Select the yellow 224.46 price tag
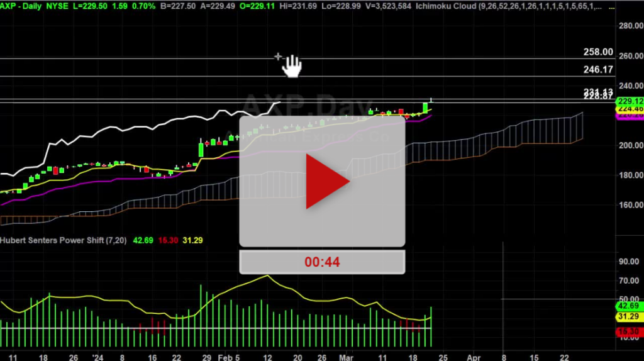Image resolution: width=644 pixels, height=361 pixels. pos(629,108)
